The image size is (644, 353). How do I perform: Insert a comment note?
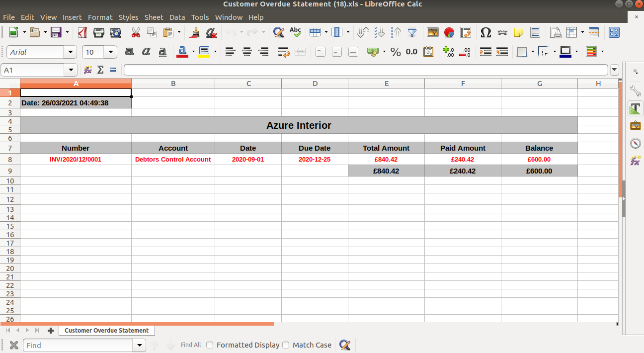click(x=519, y=33)
